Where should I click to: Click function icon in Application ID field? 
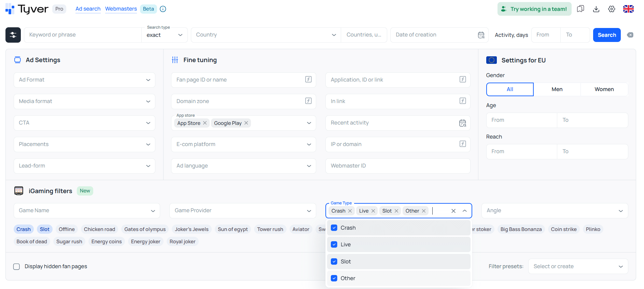pos(463,80)
